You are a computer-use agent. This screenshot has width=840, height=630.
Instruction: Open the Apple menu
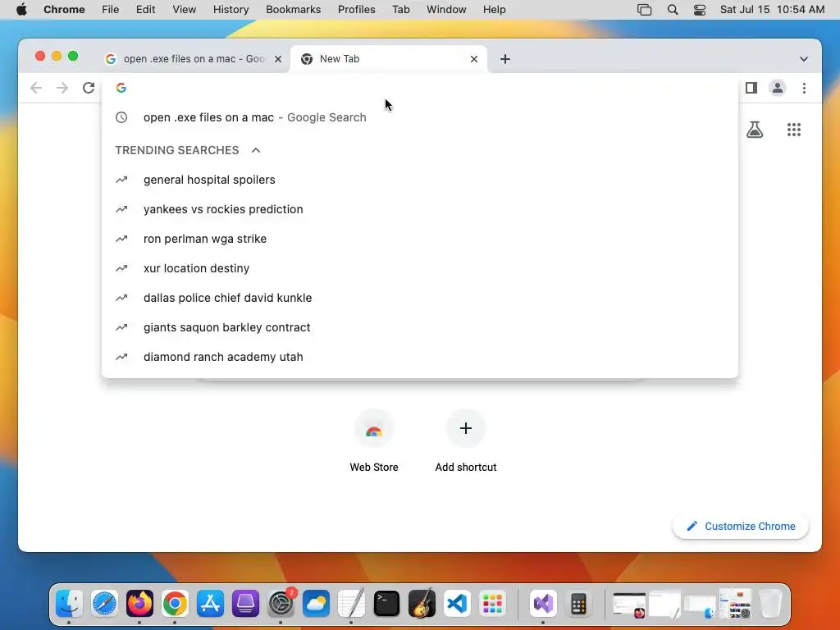point(21,10)
